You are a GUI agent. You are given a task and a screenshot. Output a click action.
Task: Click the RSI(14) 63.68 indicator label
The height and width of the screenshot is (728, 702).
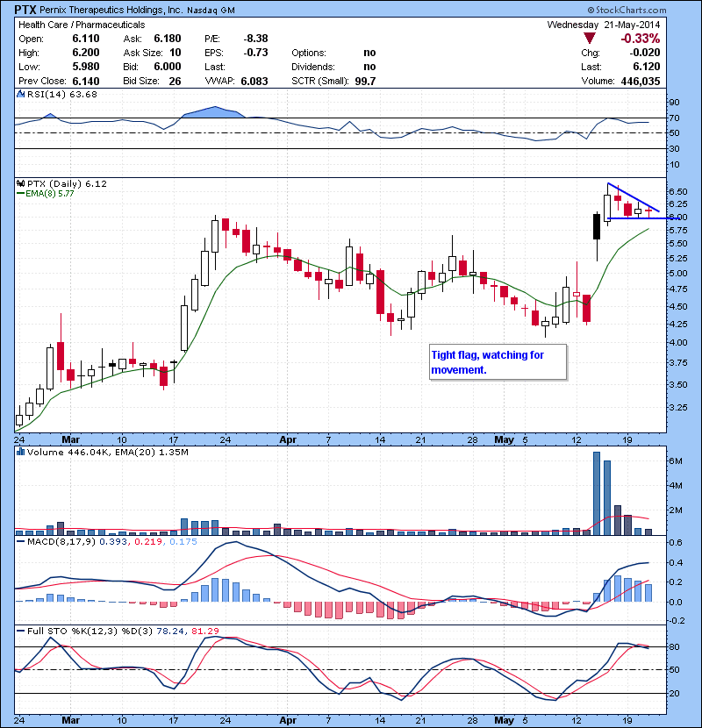point(62,94)
